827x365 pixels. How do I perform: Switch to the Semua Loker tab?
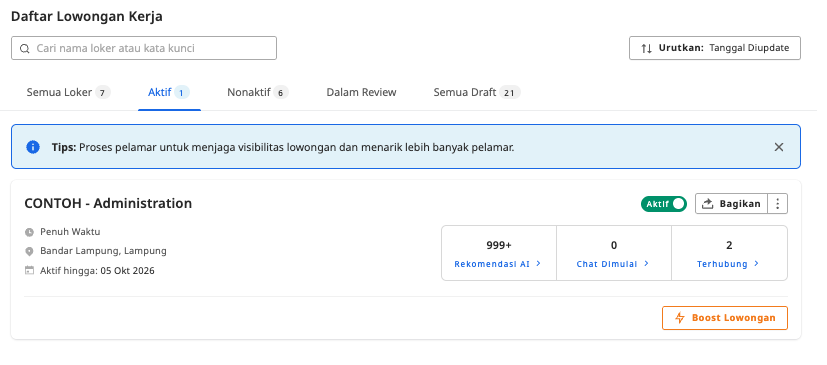[69, 93]
